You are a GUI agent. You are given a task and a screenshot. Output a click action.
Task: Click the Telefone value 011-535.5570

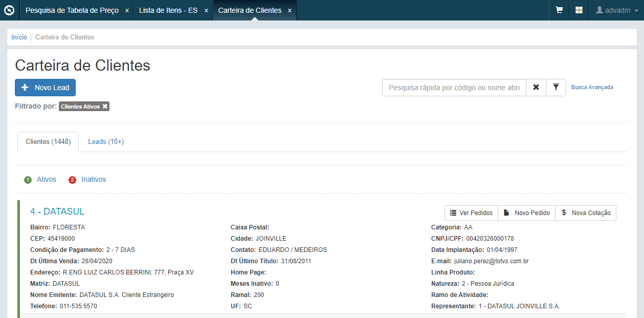pyautogui.click(x=78, y=306)
